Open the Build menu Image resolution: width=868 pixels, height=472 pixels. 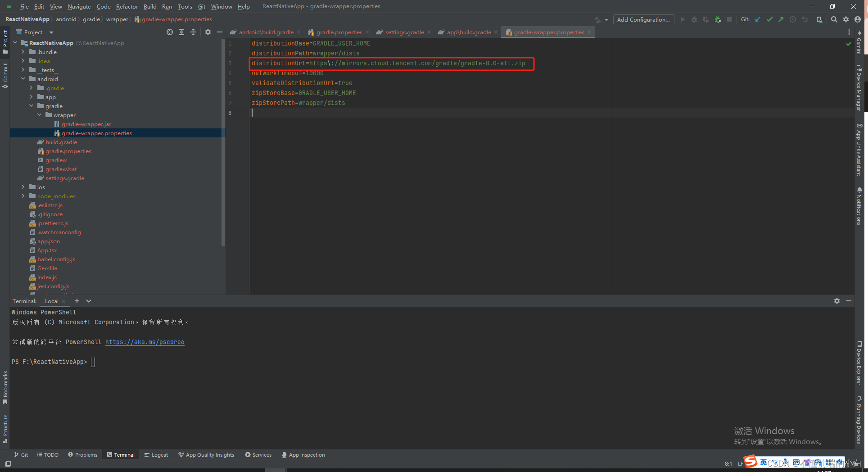(150, 6)
